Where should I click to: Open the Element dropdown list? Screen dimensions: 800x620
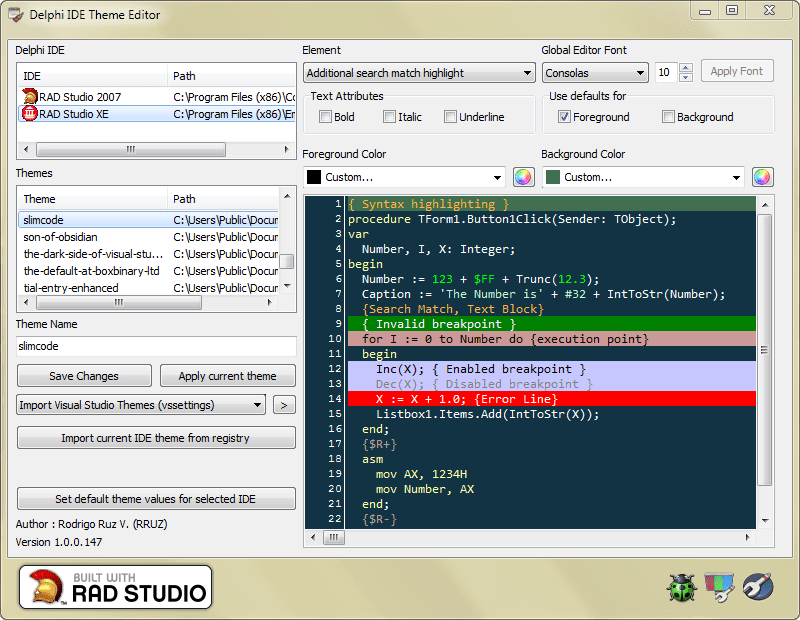(x=419, y=73)
